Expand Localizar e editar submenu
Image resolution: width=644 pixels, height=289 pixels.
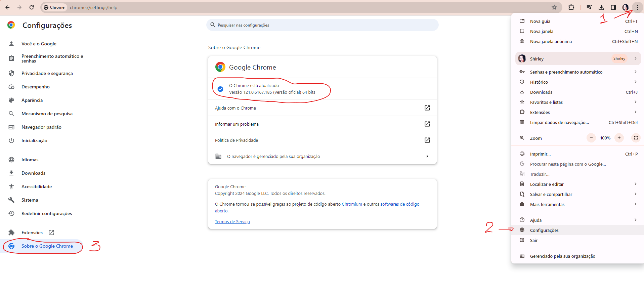tap(577, 184)
